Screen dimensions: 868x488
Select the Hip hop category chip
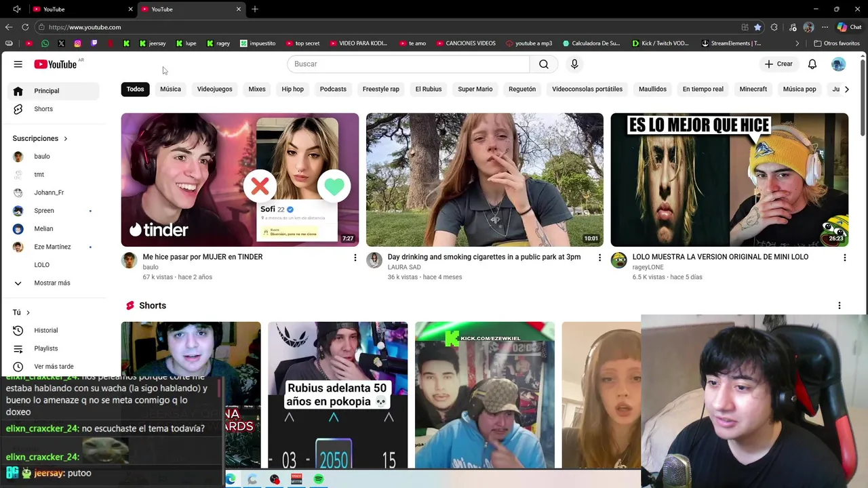[293, 89]
